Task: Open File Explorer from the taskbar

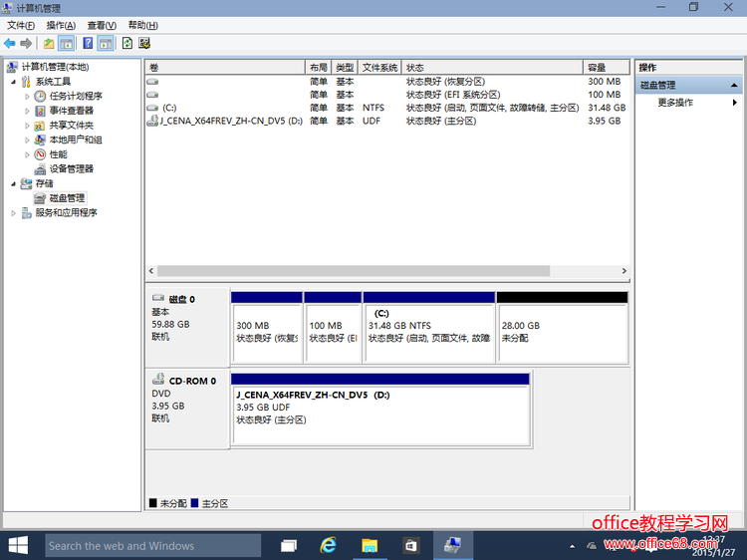Action: coord(370,546)
